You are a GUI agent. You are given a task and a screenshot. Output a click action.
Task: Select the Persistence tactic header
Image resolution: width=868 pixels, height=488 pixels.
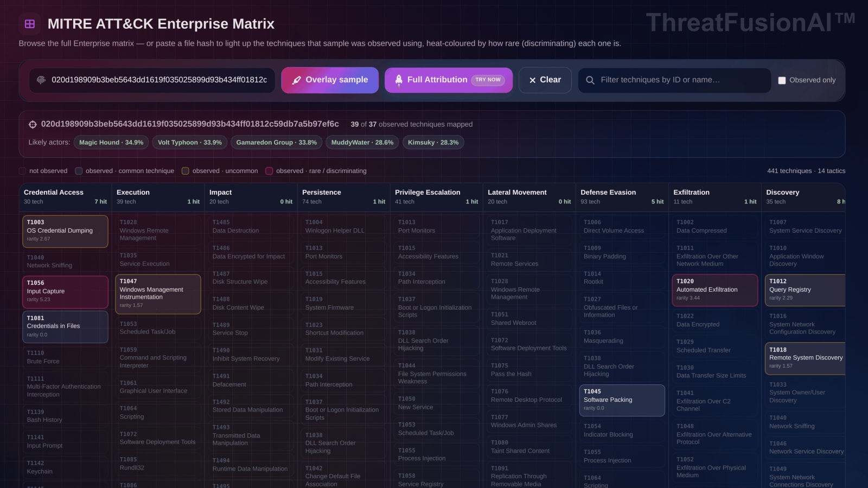pyautogui.click(x=343, y=197)
